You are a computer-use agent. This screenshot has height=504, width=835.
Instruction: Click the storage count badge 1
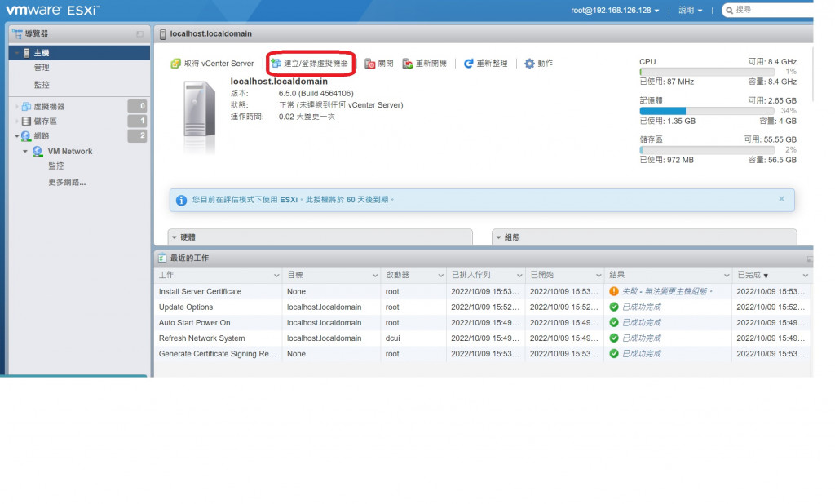coord(137,121)
